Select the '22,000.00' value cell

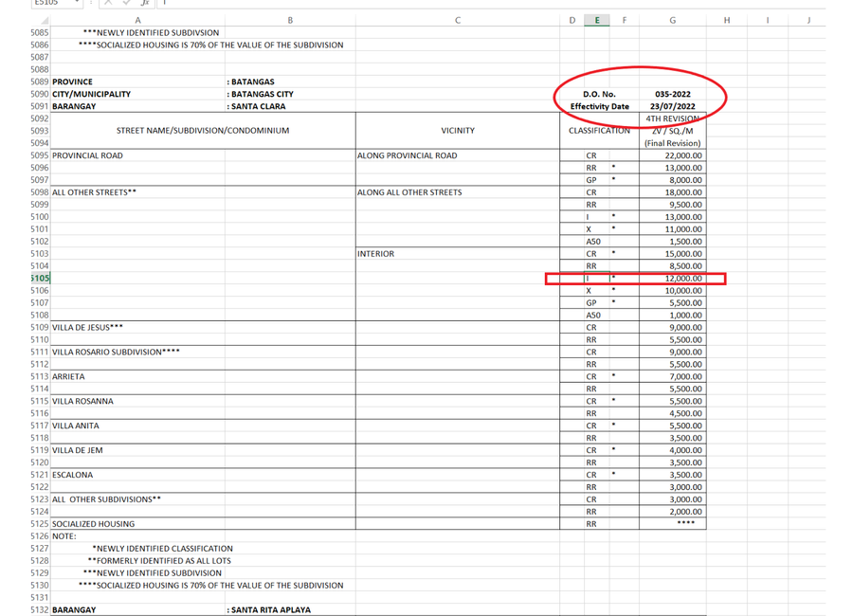(x=672, y=155)
